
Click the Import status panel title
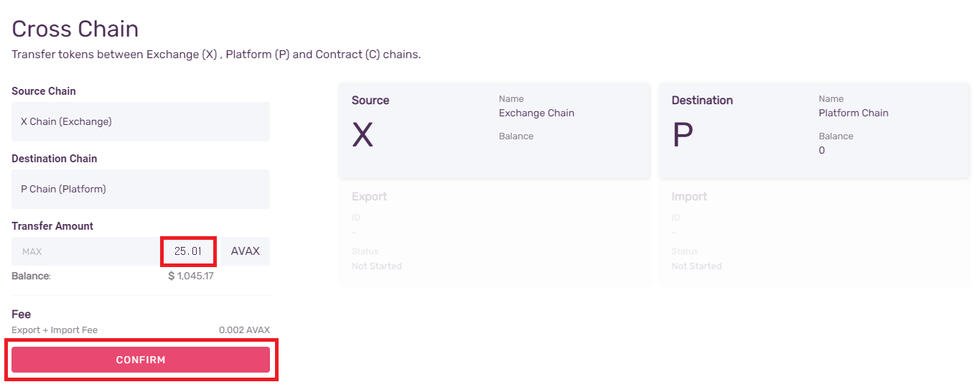coord(689,197)
